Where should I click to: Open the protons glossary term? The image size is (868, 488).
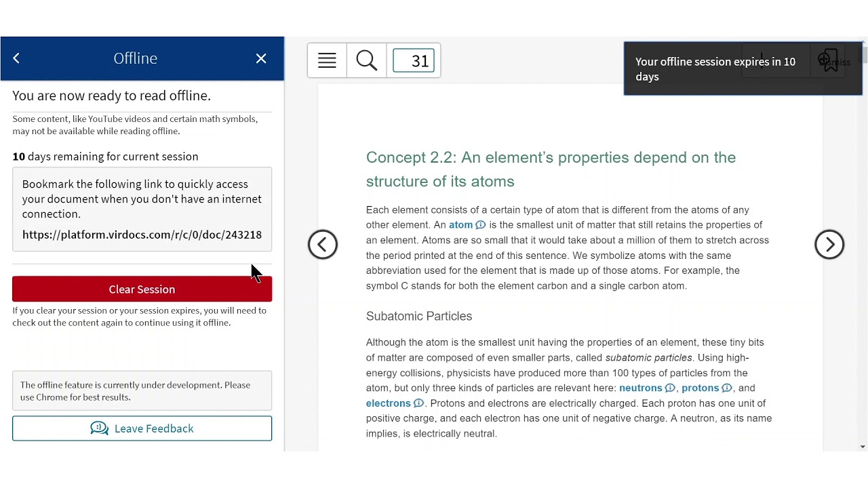pos(700,388)
